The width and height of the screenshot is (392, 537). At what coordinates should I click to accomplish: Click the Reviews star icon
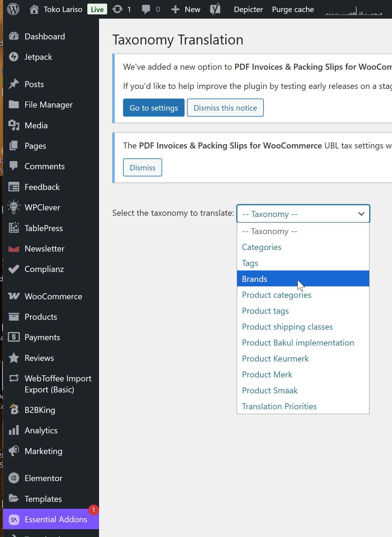14,358
